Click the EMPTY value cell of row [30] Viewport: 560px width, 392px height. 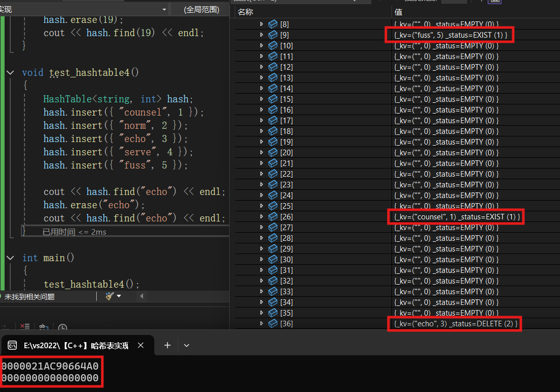click(446, 260)
